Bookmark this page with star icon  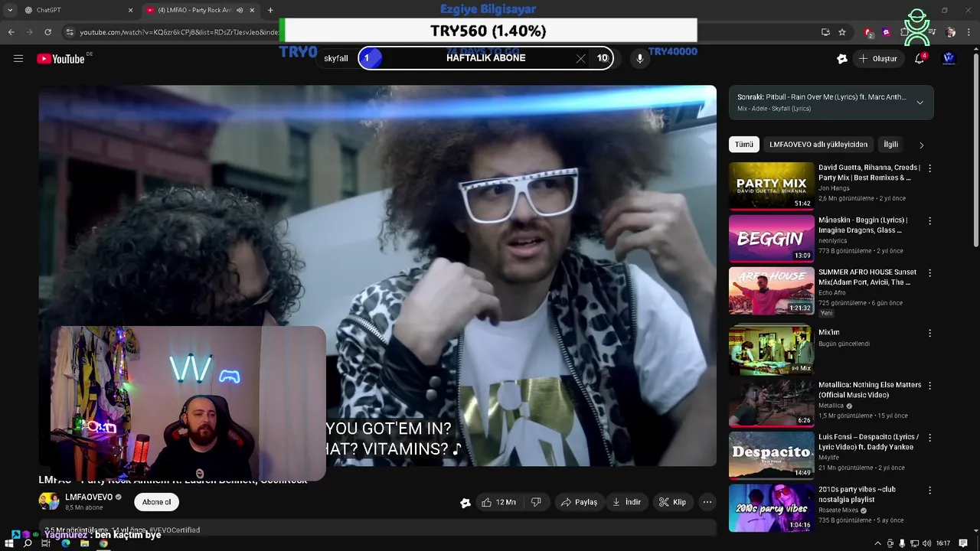click(842, 32)
